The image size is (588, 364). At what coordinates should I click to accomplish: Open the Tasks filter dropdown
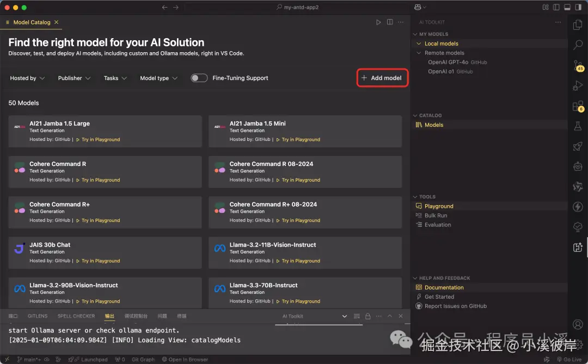point(115,78)
